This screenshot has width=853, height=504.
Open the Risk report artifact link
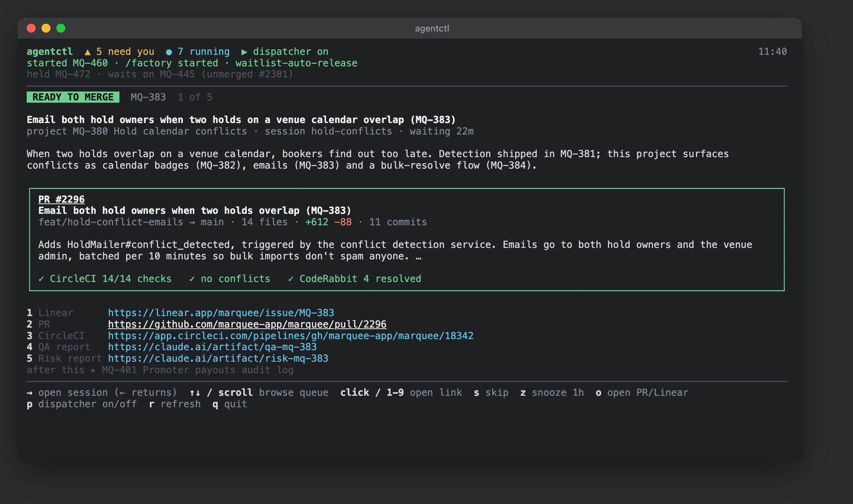[218, 358]
